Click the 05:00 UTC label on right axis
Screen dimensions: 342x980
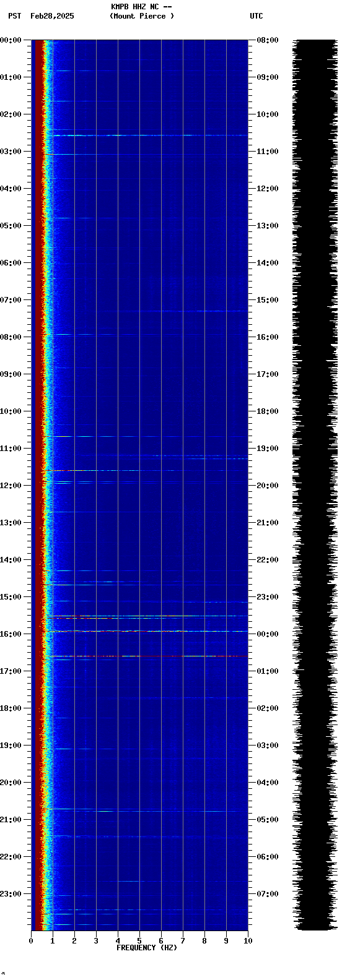point(267,820)
